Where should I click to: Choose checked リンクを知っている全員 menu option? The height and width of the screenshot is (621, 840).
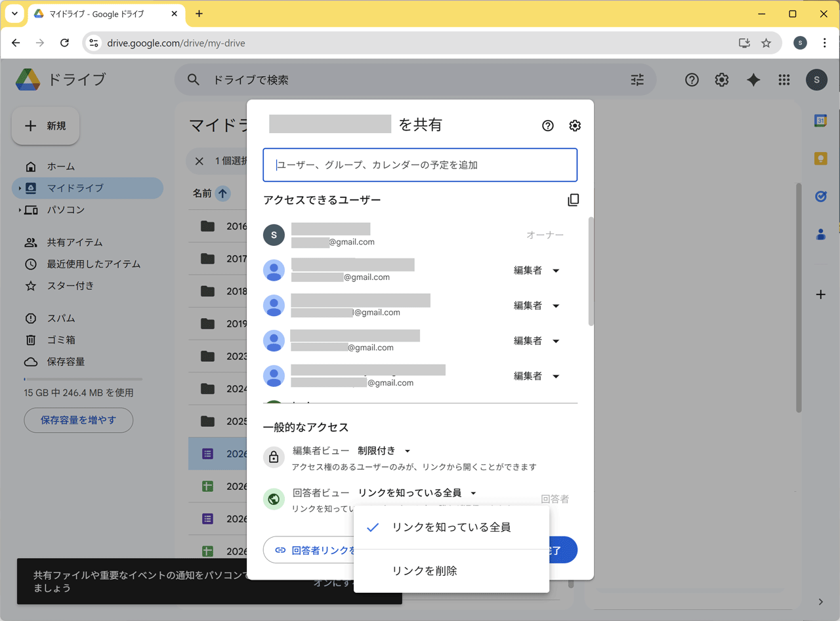(451, 527)
